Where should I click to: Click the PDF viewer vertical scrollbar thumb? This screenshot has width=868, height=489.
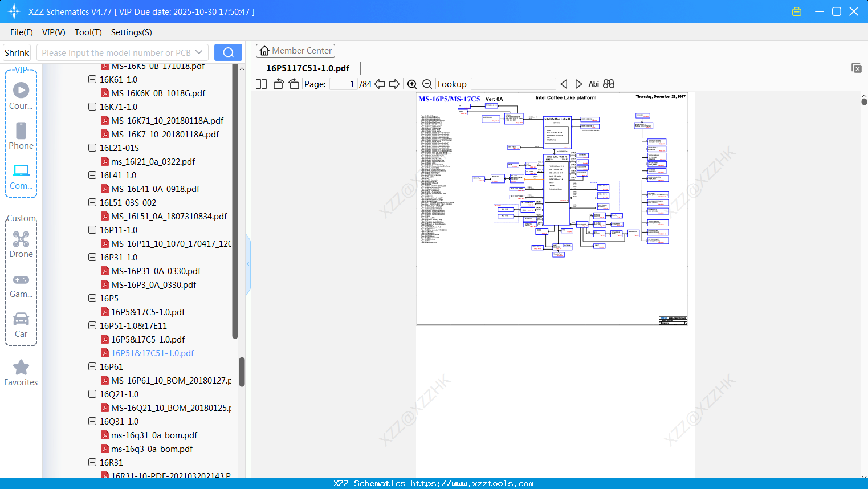point(864,101)
